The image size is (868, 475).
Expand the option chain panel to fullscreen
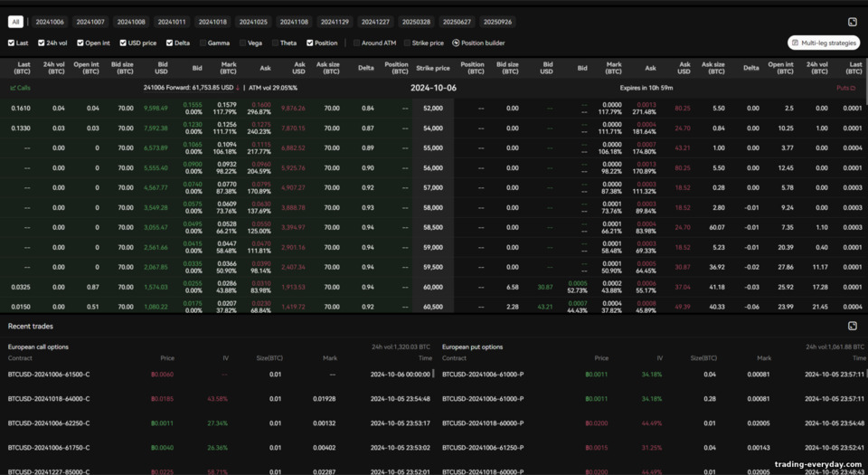pyautogui.click(x=853, y=22)
